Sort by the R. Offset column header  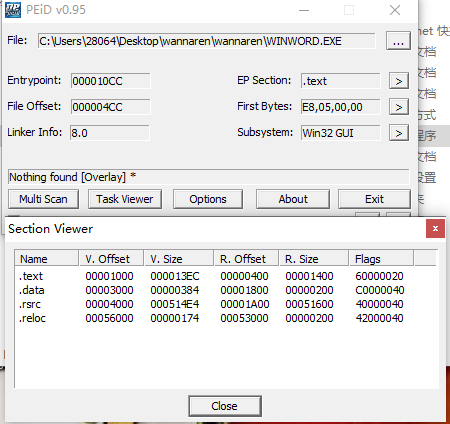click(246, 259)
